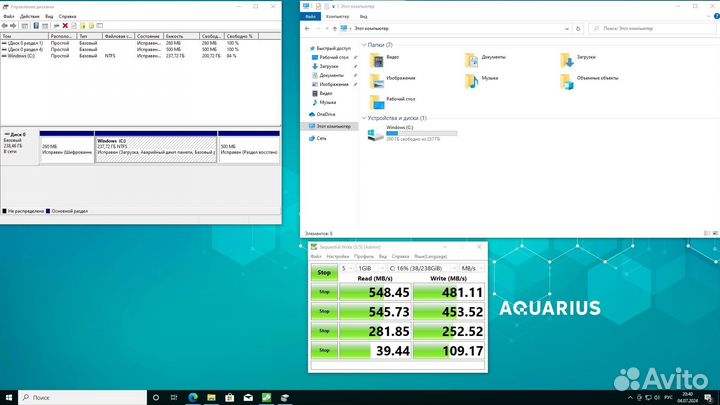This screenshot has height=405, width=720.
Task: Open Microsoft Store from the taskbar
Action: tap(230, 397)
